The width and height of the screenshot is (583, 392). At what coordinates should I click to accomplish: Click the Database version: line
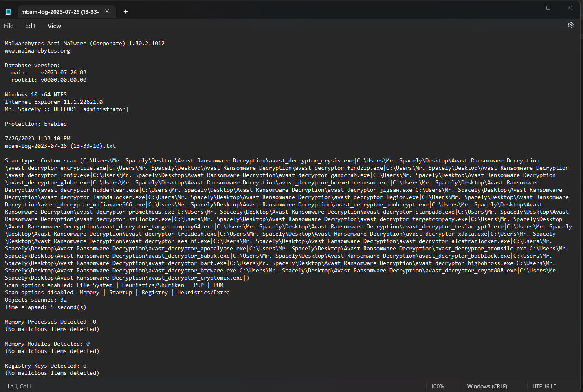[x=32, y=65]
